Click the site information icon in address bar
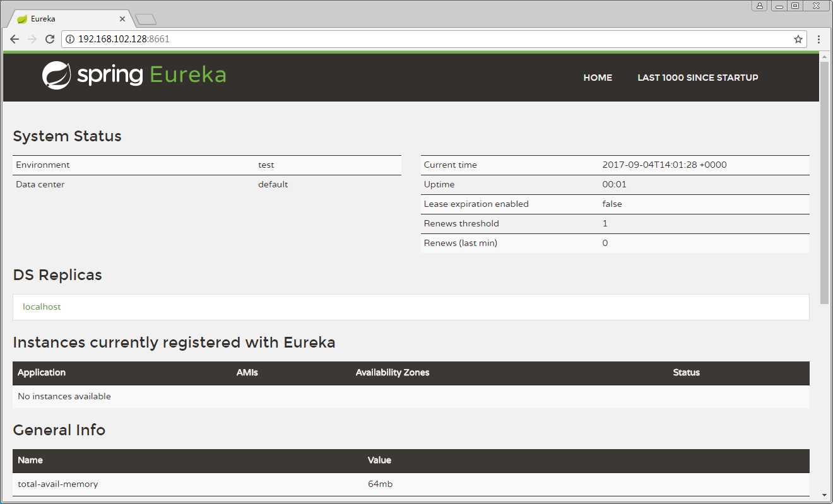Viewport: 833px width, 504px height. click(x=70, y=39)
